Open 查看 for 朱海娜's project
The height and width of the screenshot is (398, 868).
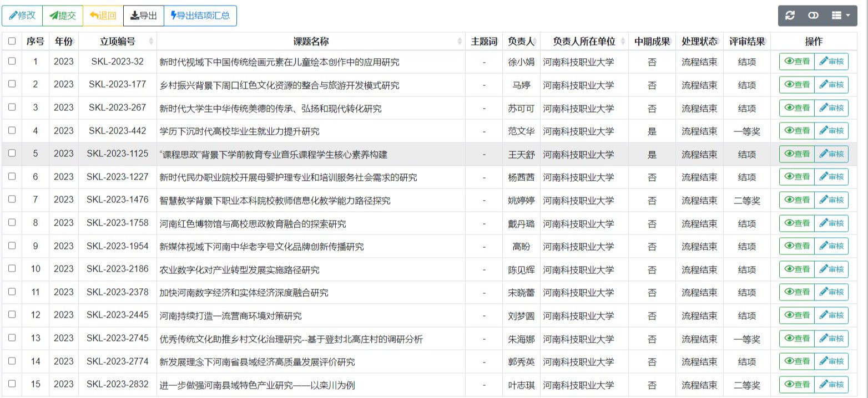796,339
